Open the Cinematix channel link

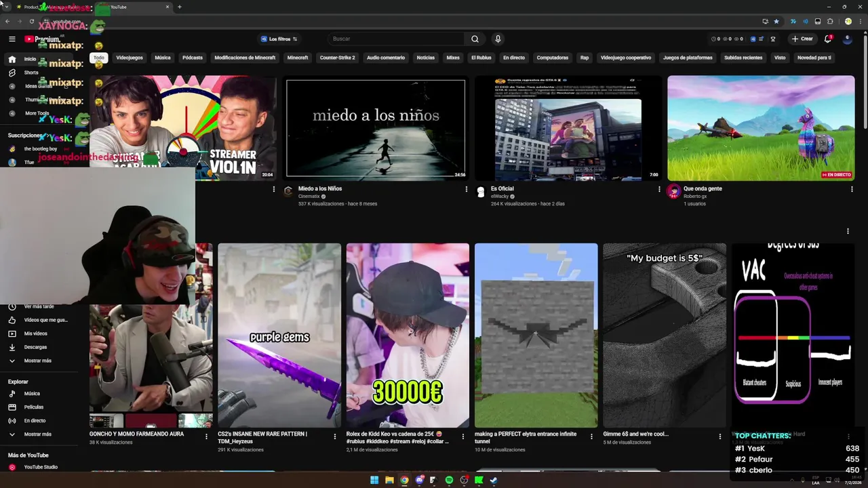309,197
